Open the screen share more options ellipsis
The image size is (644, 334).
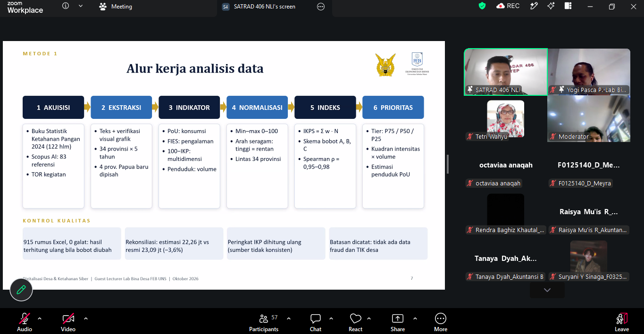click(x=321, y=7)
